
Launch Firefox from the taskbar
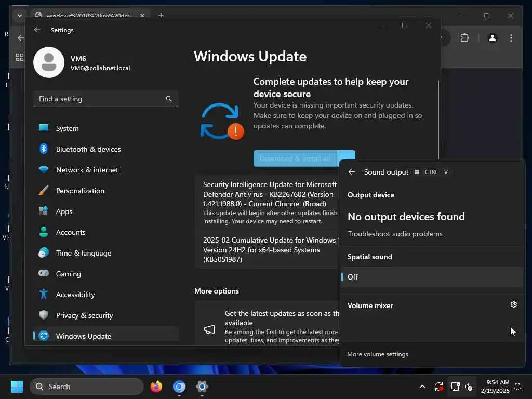click(x=156, y=387)
